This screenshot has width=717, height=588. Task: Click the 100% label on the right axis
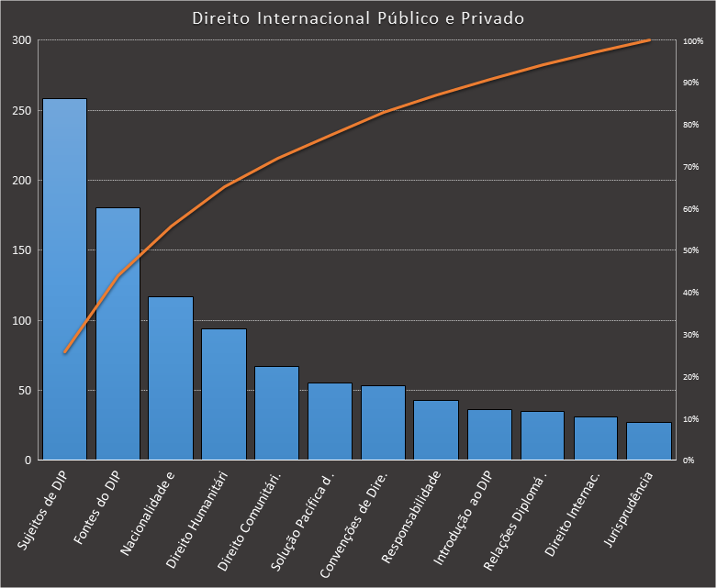(x=692, y=41)
